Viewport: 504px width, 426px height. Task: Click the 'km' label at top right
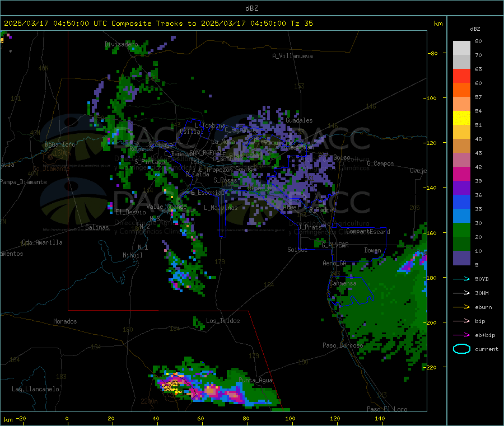(438, 24)
